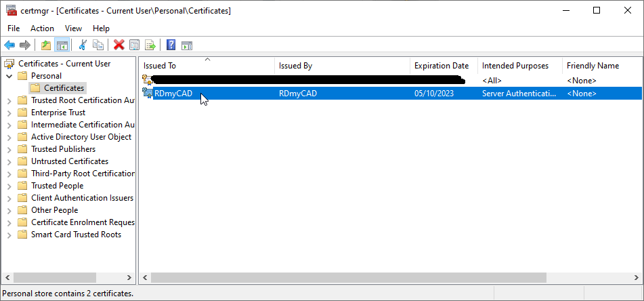
Task: Expand the Enterprise Trust folder
Action: coord(9,113)
